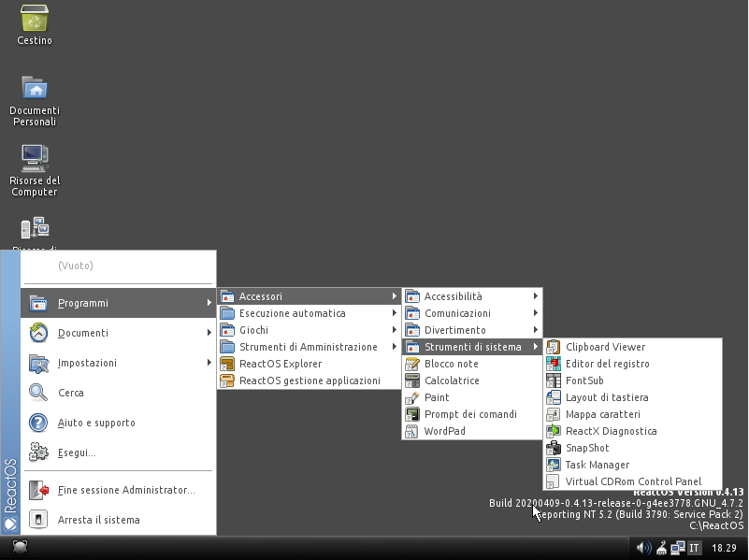This screenshot has width=749, height=560.
Task: Click the Calcolatrice calculator icon
Action: [x=412, y=381]
